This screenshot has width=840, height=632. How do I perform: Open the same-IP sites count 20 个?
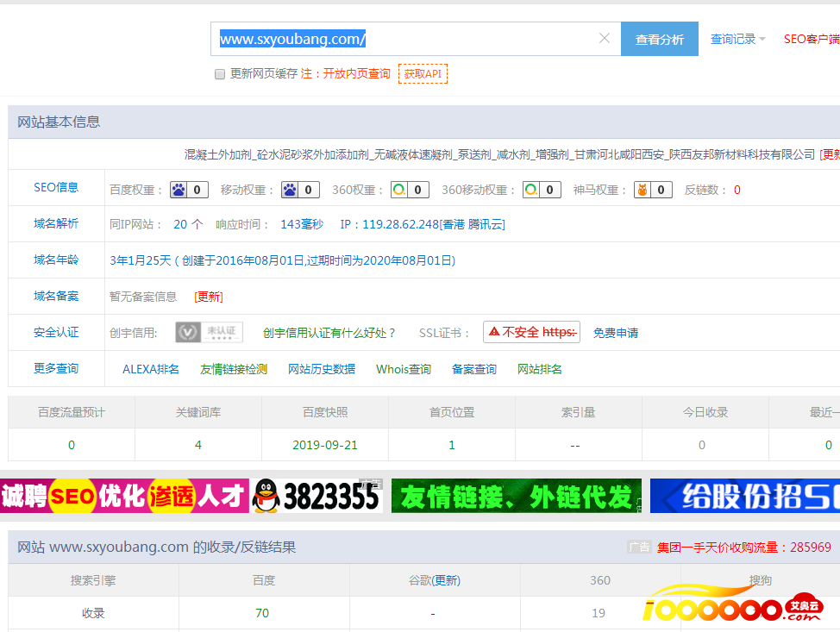pos(188,224)
